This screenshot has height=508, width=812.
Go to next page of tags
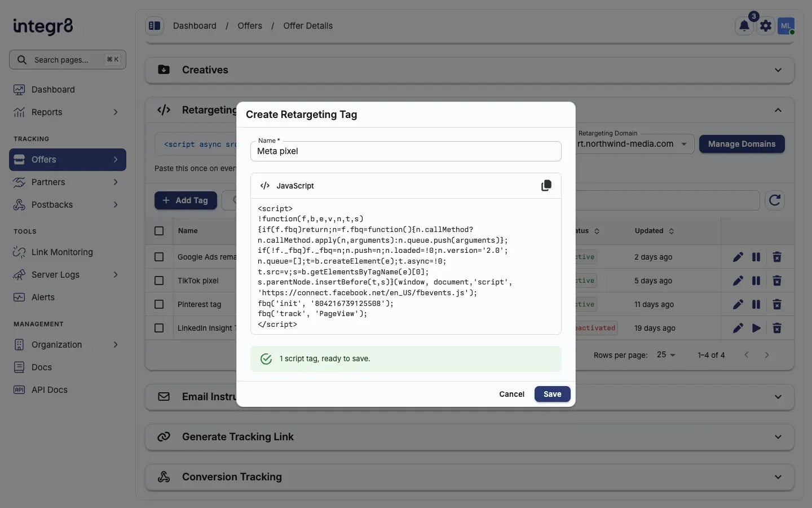point(766,355)
